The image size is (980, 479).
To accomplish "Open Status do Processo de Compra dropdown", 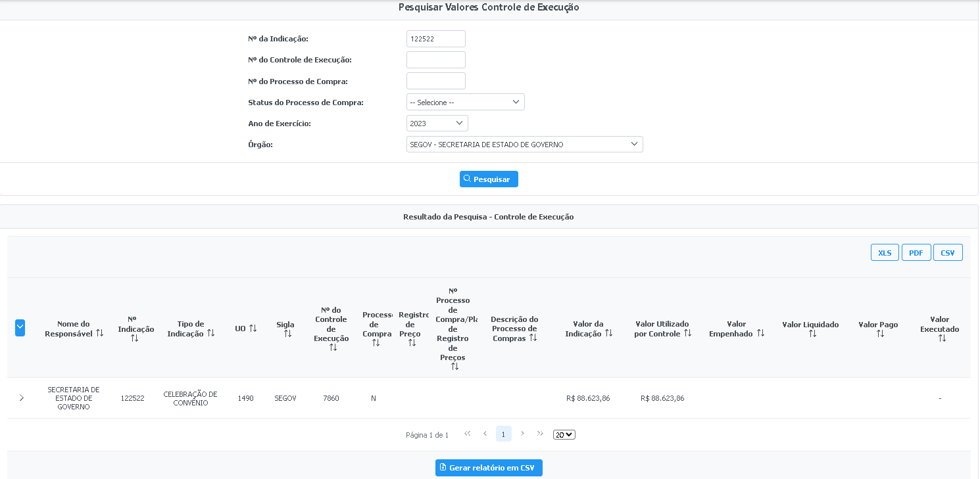I will pyautogui.click(x=465, y=102).
